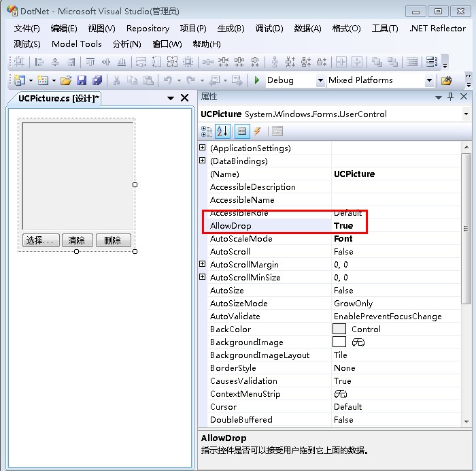Select the UCPicture.cs [设计] tab

58,99
